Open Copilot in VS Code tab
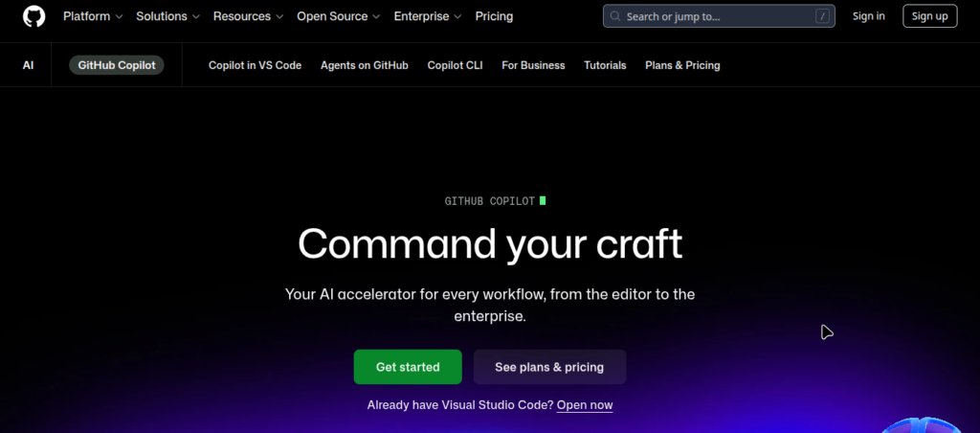The height and width of the screenshot is (433, 980). [x=255, y=65]
